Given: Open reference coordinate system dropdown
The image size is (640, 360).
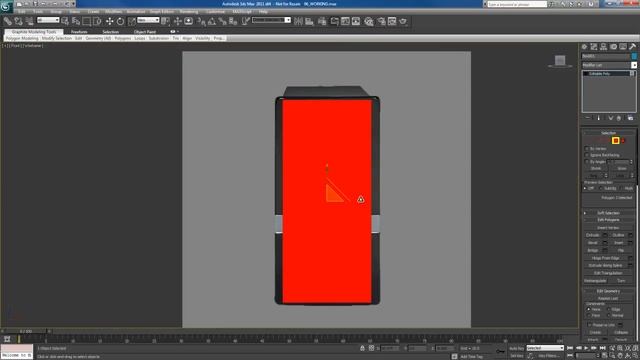Looking at the screenshot, I should [148, 20].
